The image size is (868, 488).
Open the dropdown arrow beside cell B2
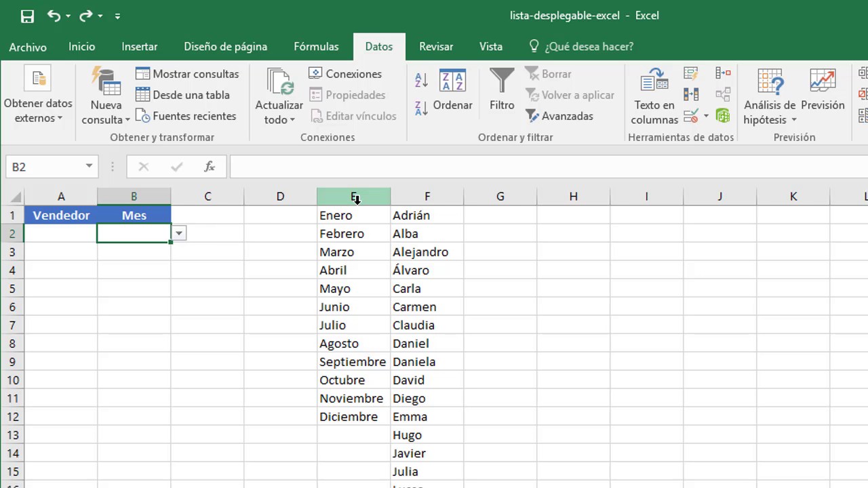coord(179,233)
